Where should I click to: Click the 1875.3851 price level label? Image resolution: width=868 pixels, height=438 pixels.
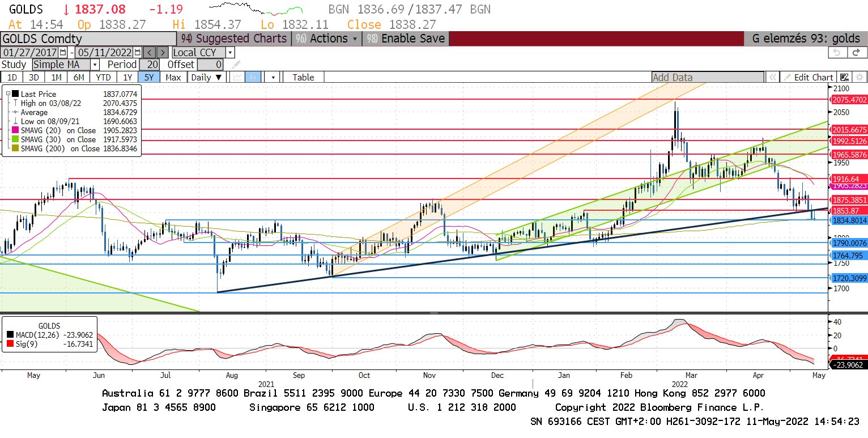pos(849,200)
